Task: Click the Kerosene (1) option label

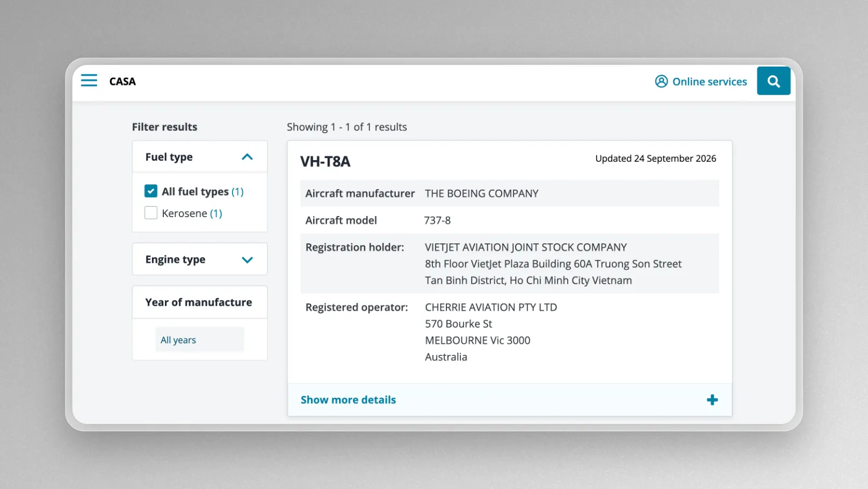Action: coord(192,213)
